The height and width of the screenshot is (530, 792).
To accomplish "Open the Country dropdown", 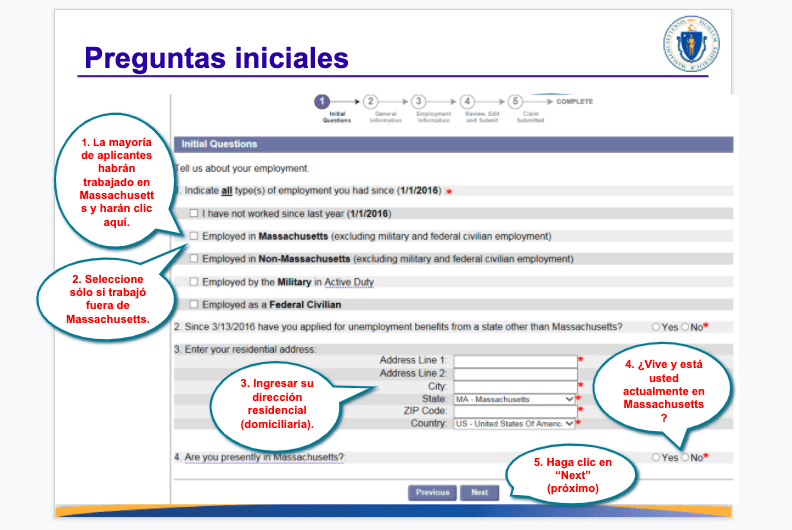I will tap(514, 423).
